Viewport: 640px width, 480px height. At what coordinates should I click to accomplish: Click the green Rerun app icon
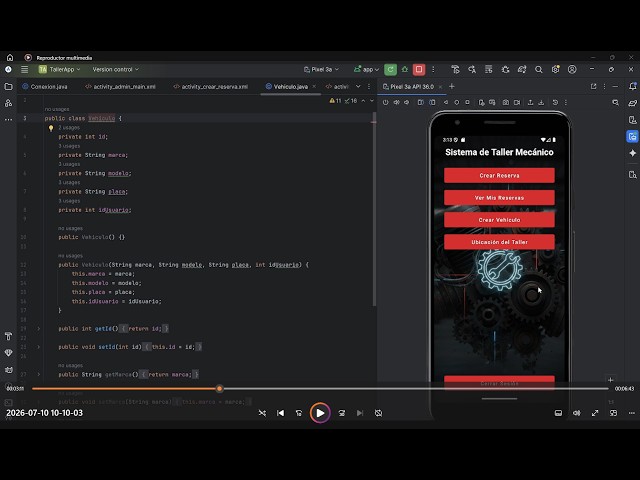point(390,69)
